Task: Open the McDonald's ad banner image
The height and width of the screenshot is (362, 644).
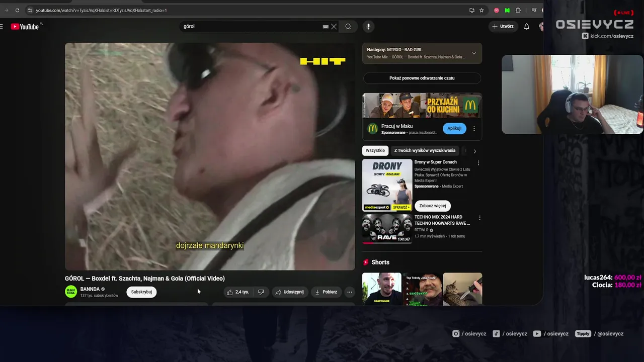Action: (422, 106)
